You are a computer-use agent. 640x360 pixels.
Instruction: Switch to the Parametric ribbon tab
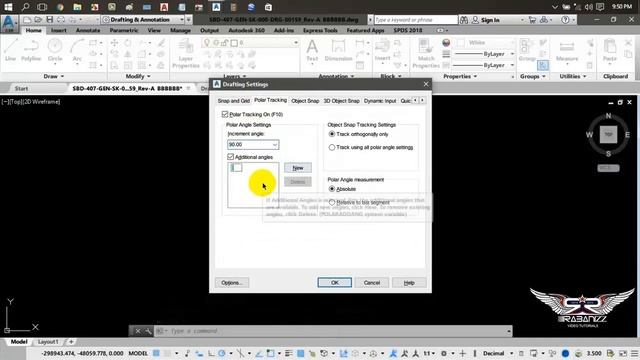pos(124,30)
